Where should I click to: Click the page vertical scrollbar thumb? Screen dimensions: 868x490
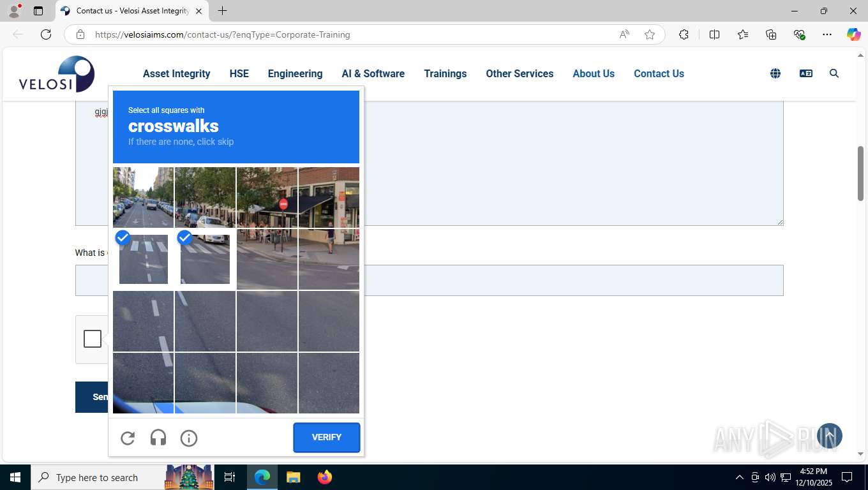[860, 174]
